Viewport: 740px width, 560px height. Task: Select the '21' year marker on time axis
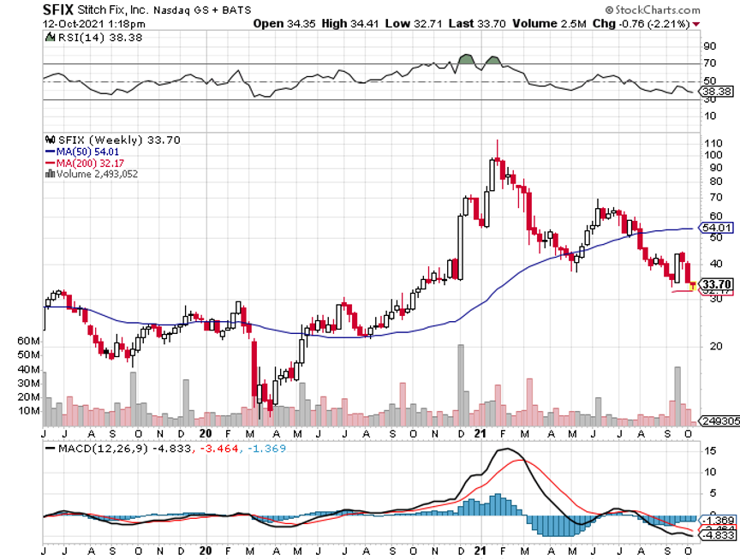click(x=481, y=433)
